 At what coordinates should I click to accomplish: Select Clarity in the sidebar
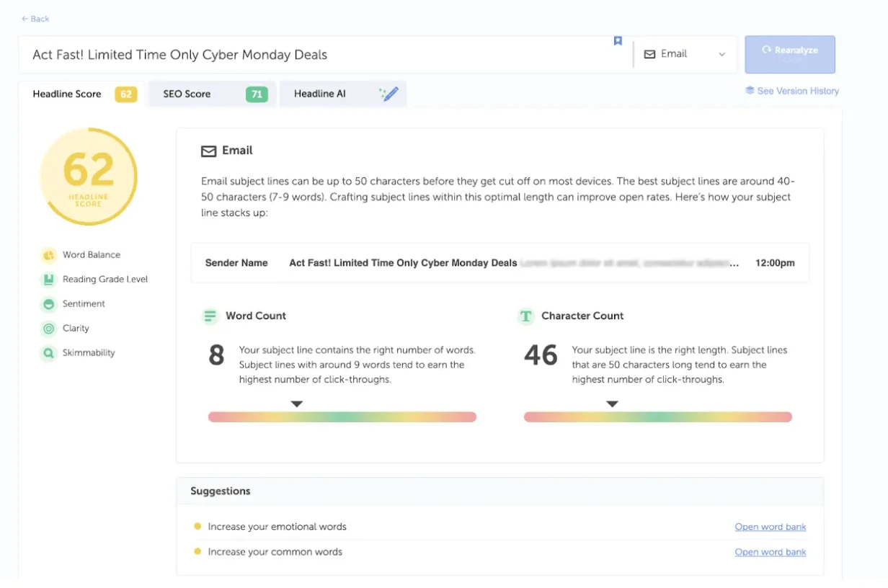click(x=76, y=329)
